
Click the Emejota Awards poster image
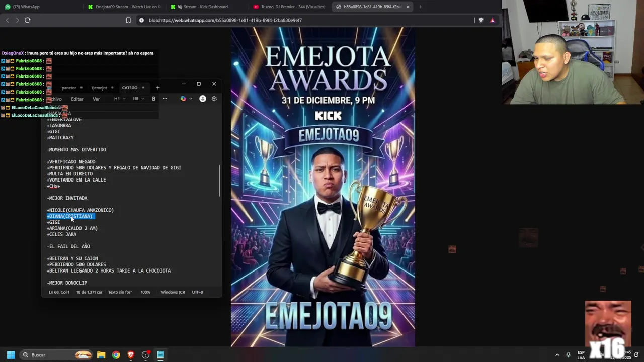[x=323, y=187]
